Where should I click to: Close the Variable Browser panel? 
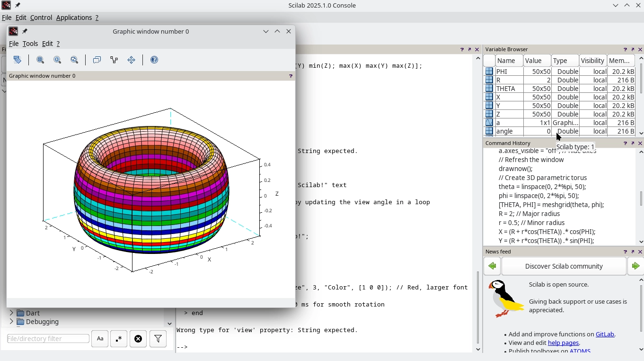point(640,49)
